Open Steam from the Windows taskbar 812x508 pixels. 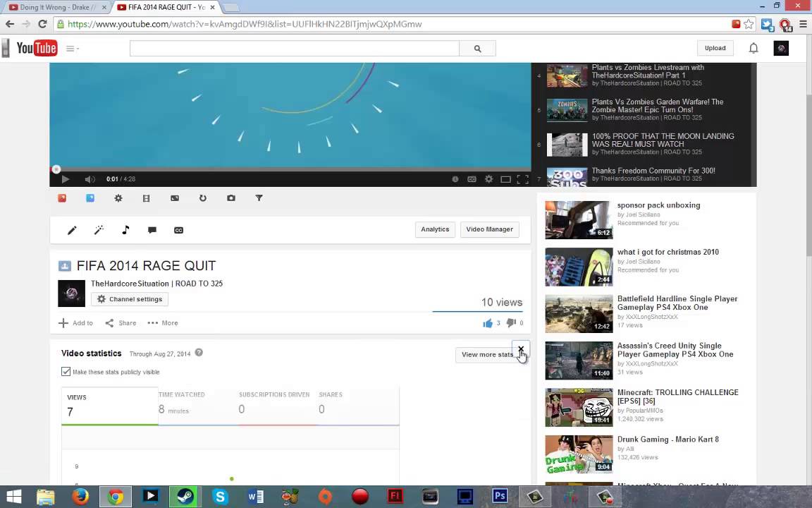(185, 497)
